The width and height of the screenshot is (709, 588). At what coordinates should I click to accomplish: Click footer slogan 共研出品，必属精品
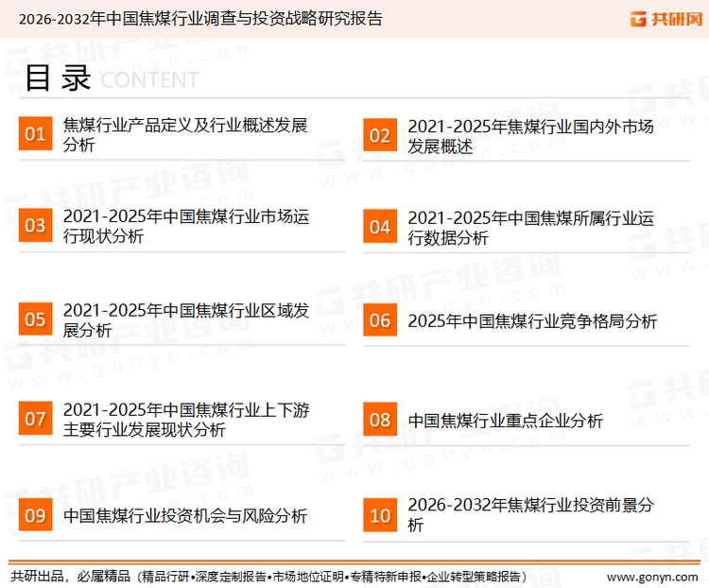[71, 577]
